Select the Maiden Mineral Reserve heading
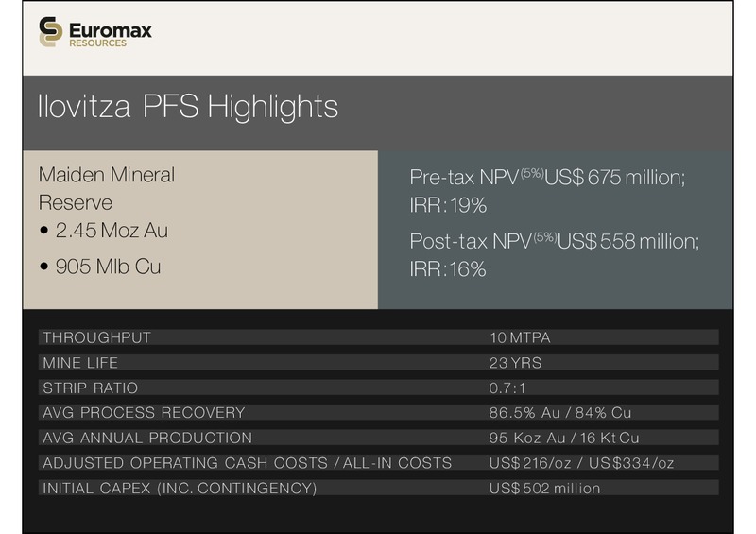The image size is (756, 534). click(x=107, y=189)
